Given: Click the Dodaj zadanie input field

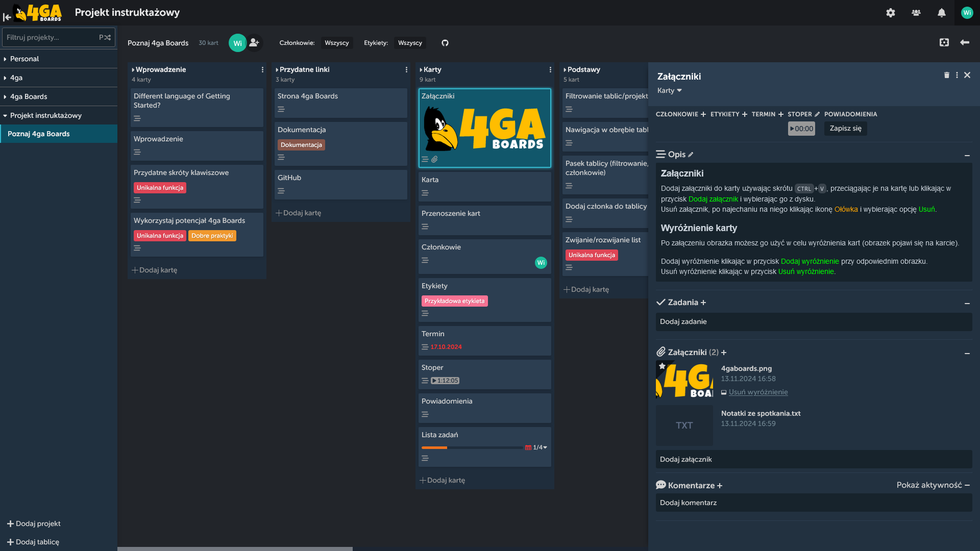Looking at the screenshot, I should pos(814,322).
